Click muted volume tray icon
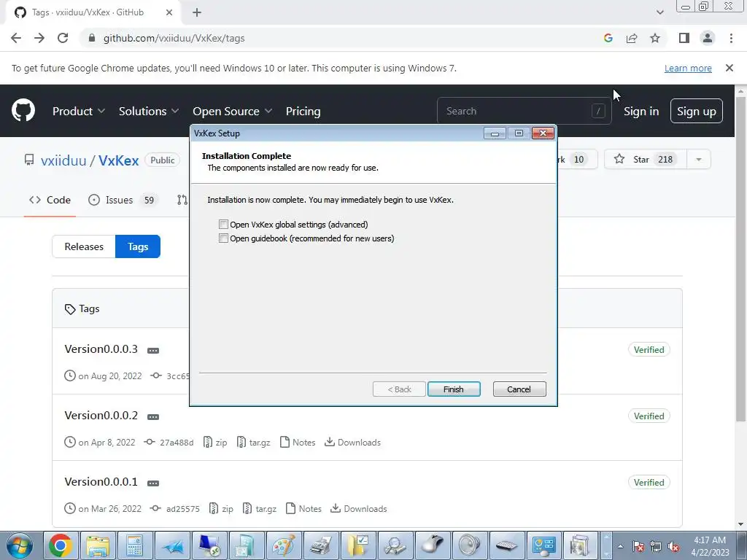Screen dimensions: 747x560 (673, 547)
